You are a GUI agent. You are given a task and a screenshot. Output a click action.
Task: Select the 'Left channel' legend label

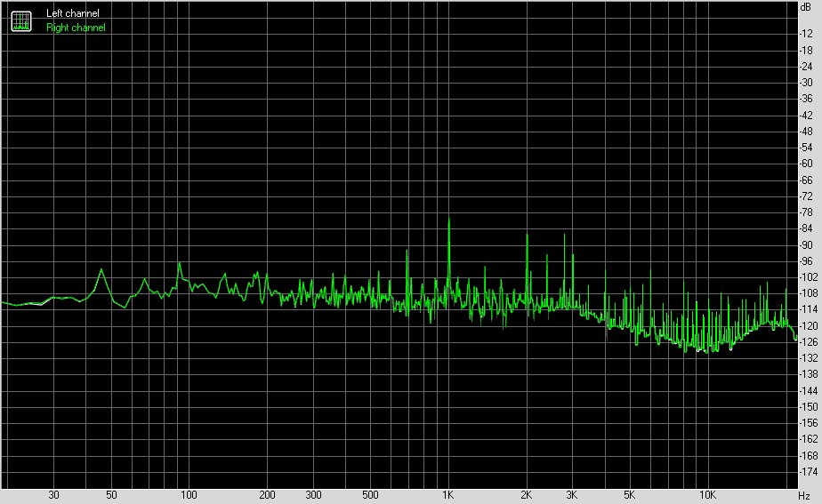point(72,13)
